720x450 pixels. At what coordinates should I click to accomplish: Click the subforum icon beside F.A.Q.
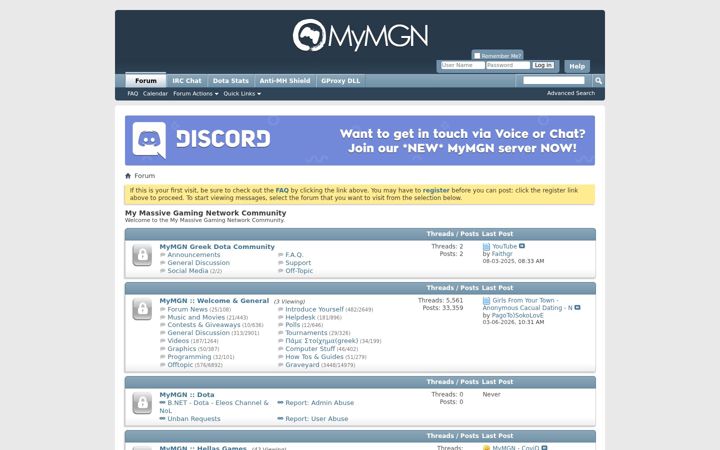point(281,255)
